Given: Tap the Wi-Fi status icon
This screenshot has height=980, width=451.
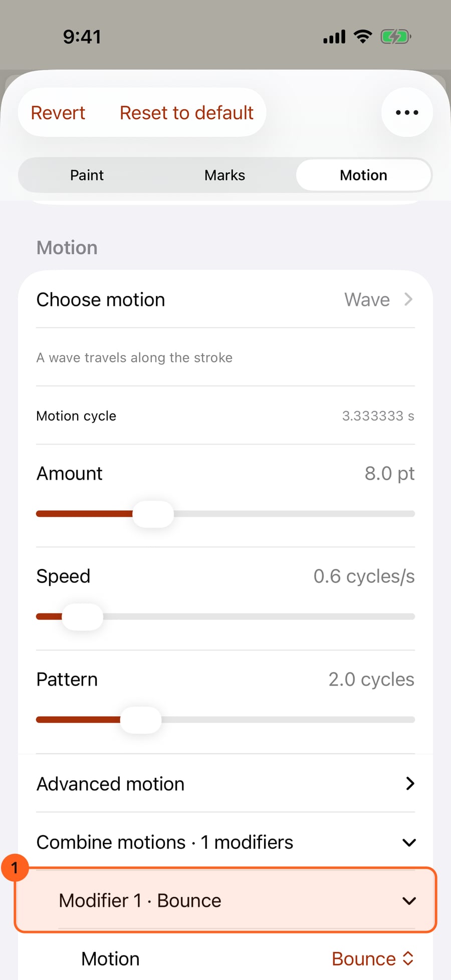Looking at the screenshot, I should pyautogui.click(x=363, y=37).
